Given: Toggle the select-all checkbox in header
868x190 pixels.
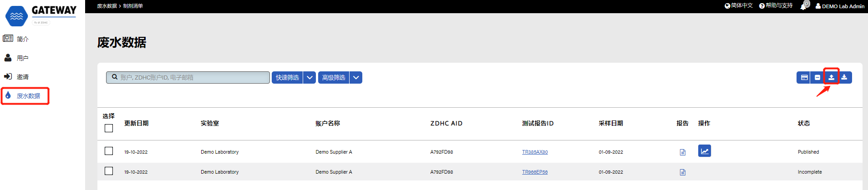Looking at the screenshot, I should pos(109,128).
